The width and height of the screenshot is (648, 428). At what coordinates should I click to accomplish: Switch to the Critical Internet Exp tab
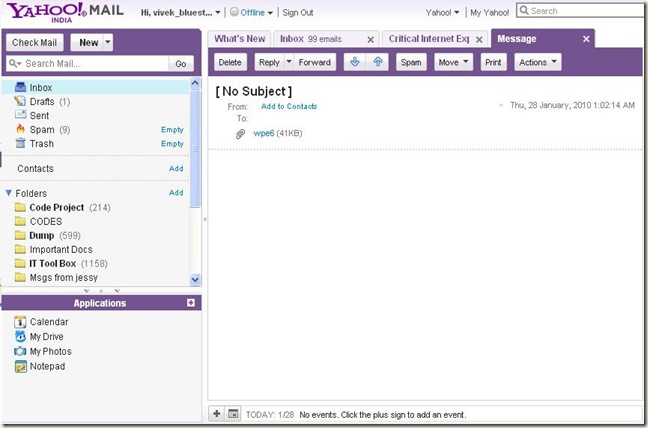[428, 39]
